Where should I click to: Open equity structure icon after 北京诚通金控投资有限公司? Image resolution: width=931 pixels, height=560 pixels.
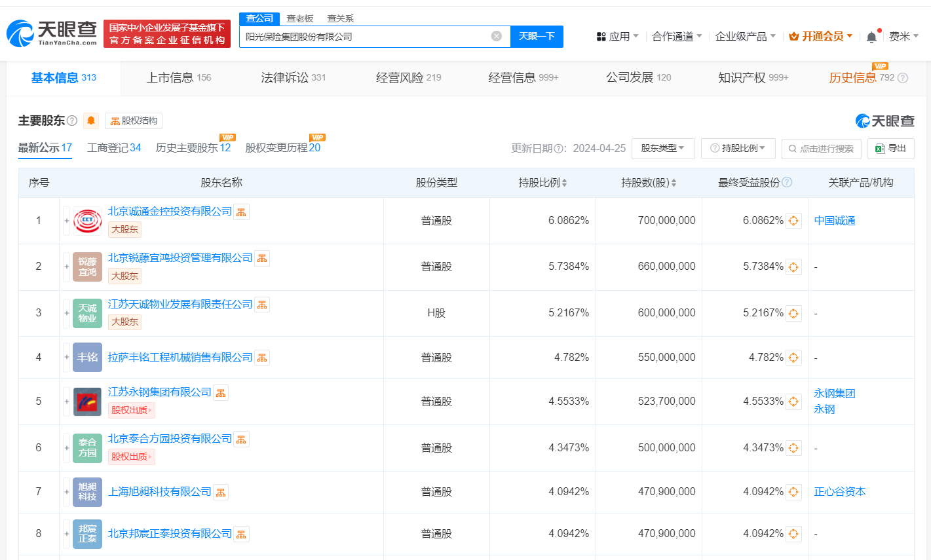click(241, 212)
